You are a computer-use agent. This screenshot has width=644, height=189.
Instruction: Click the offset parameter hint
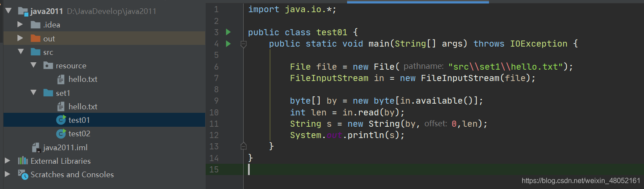[436, 124]
